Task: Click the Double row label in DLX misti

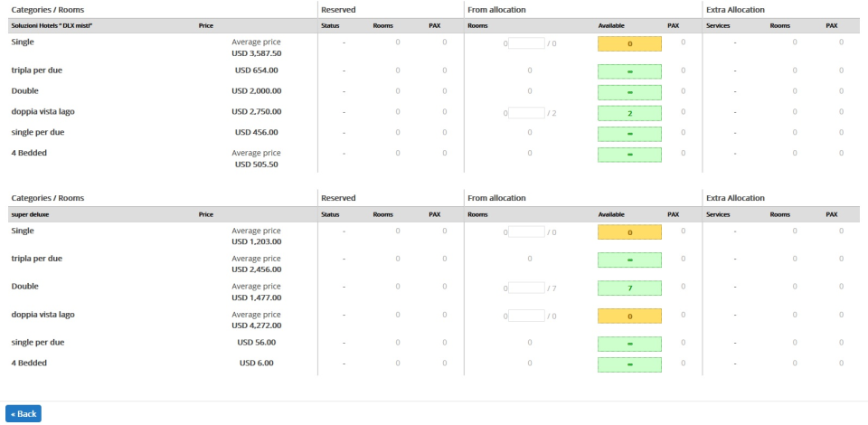Action: coord(25,90)
